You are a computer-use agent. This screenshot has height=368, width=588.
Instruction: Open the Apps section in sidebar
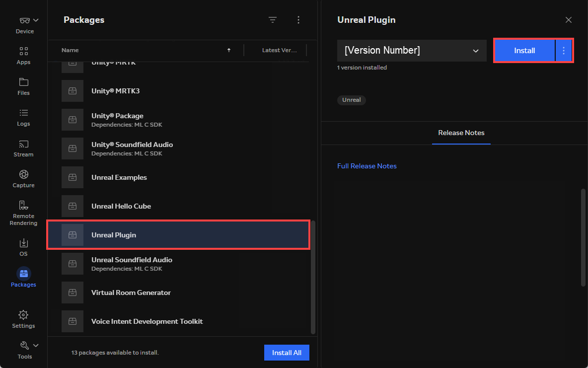(23, 55)
